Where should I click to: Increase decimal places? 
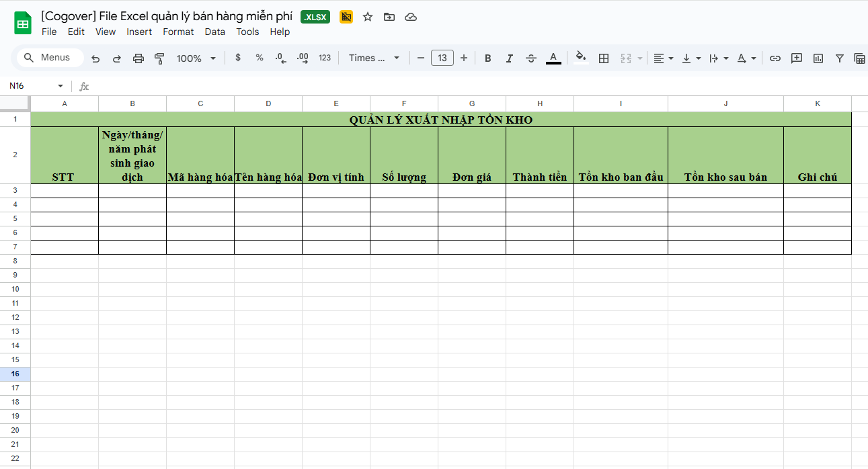tap(303, 58)
